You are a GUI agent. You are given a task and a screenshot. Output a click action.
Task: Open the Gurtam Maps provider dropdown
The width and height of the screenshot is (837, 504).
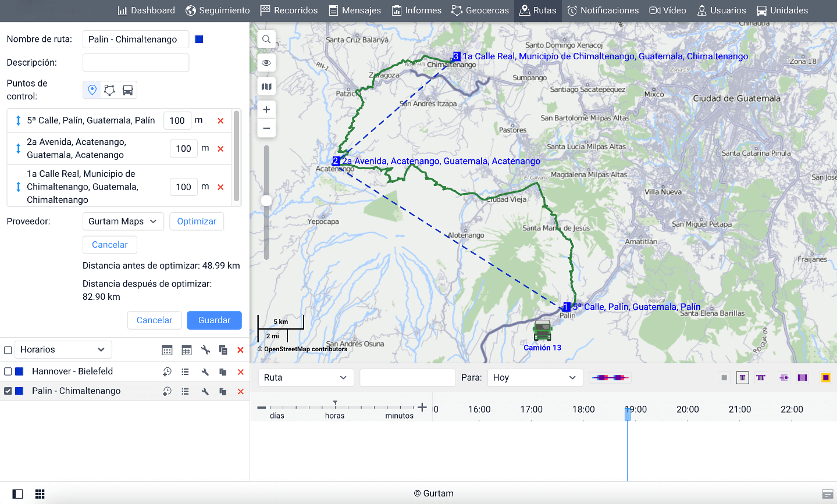tap(123, 221)
